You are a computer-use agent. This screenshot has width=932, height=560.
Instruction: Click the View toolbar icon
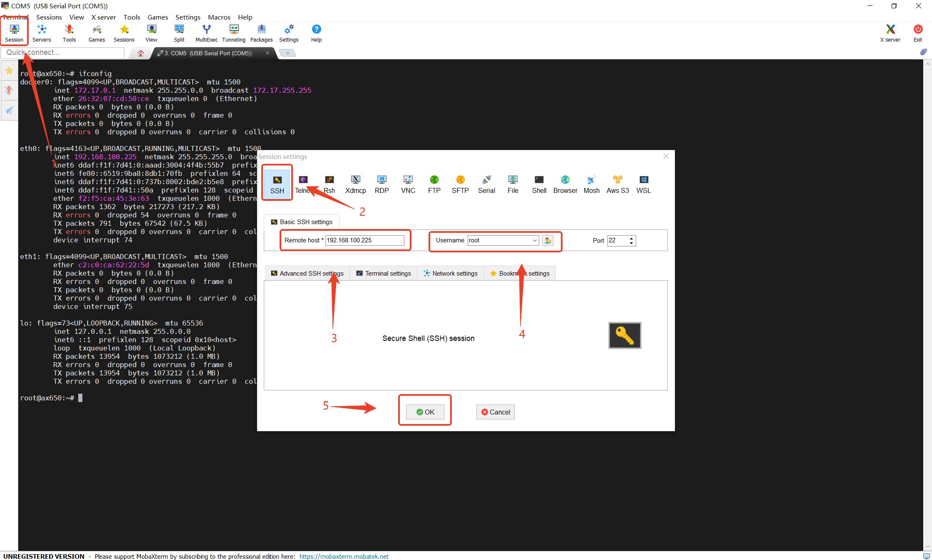151,33
